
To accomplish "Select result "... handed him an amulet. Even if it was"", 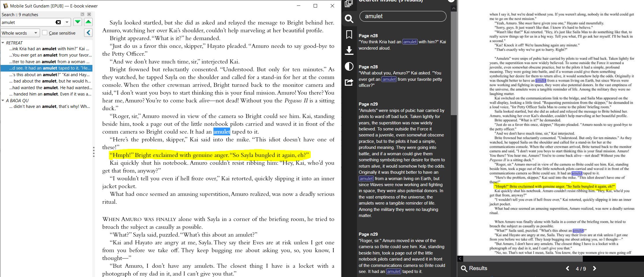I will point(50,94).
